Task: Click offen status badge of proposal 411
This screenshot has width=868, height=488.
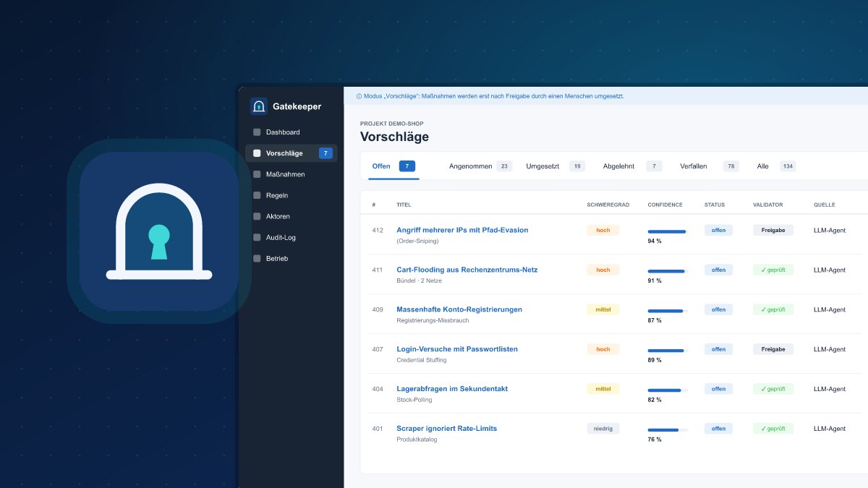Action: 718,270
